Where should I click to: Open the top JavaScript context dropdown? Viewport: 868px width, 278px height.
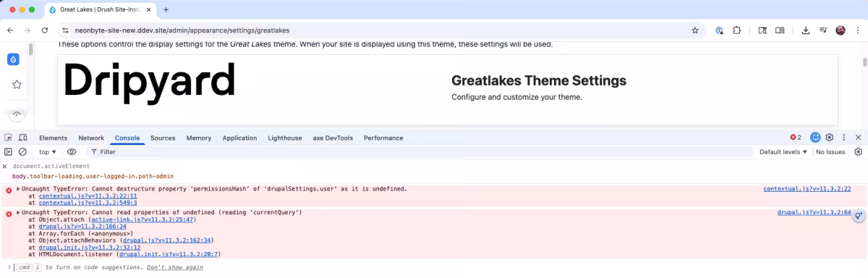click(x=48, y=152)
